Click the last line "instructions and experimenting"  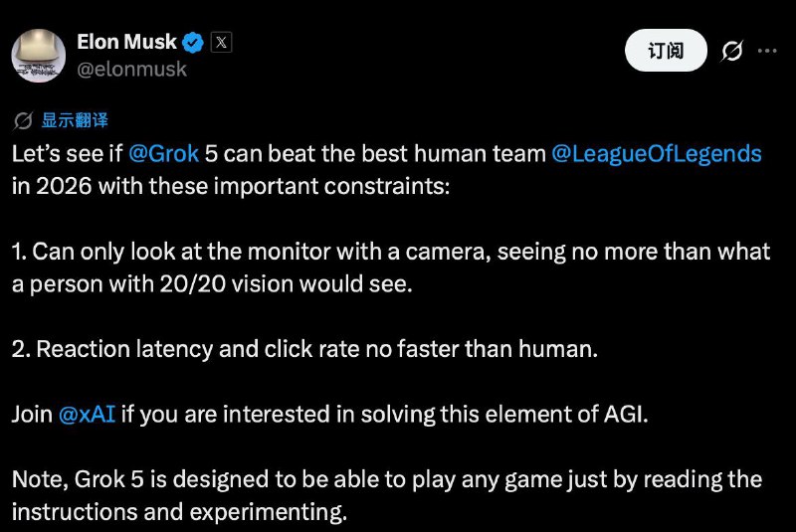coord(179,513)
